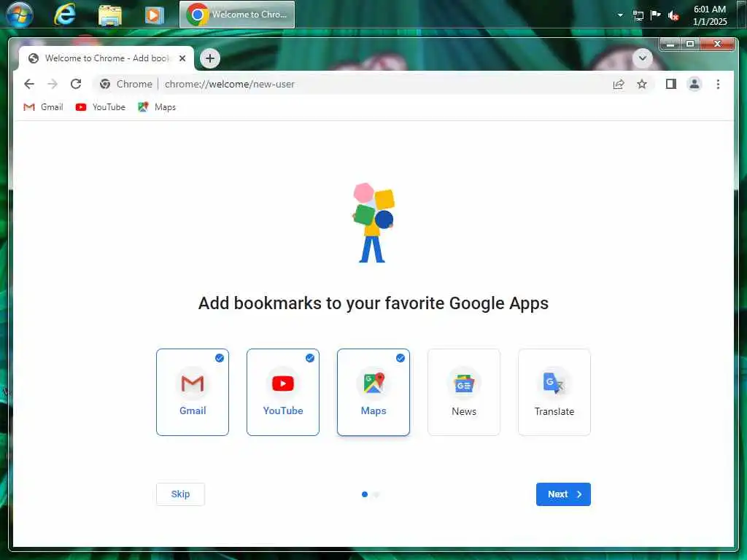
Task: Launch Internet Explorer from taskbar
Action: [65, 15]
